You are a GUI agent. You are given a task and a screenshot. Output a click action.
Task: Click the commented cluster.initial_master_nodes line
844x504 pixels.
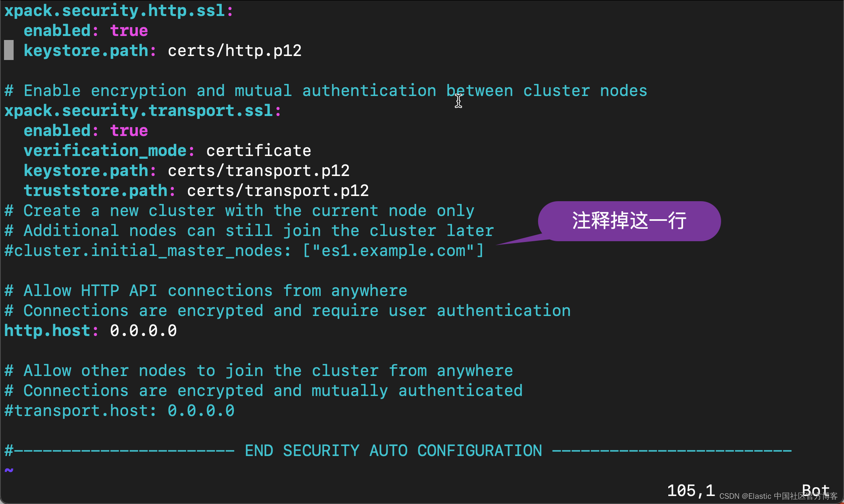click(x=244, y=251)
